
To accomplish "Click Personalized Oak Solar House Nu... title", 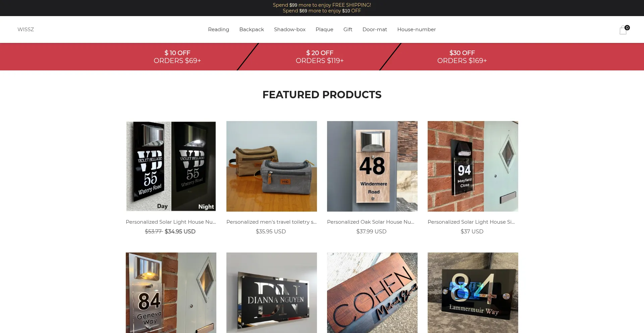I will pos(371,222).
